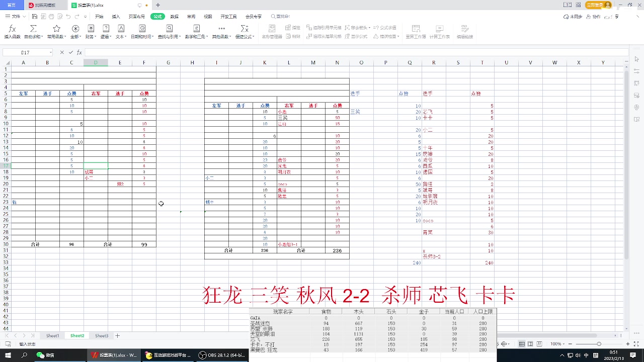Click the Recalculate Workbook (重算工作簿) icon
644x362 pixels.
coord(416,32)
